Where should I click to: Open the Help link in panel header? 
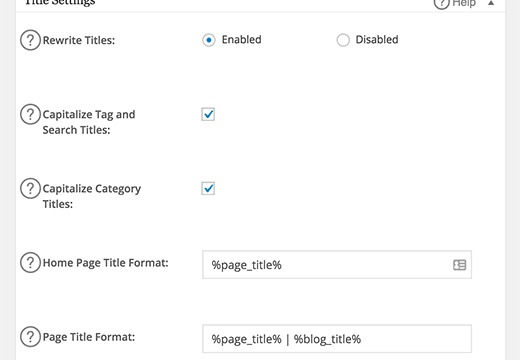pos(455,3)
